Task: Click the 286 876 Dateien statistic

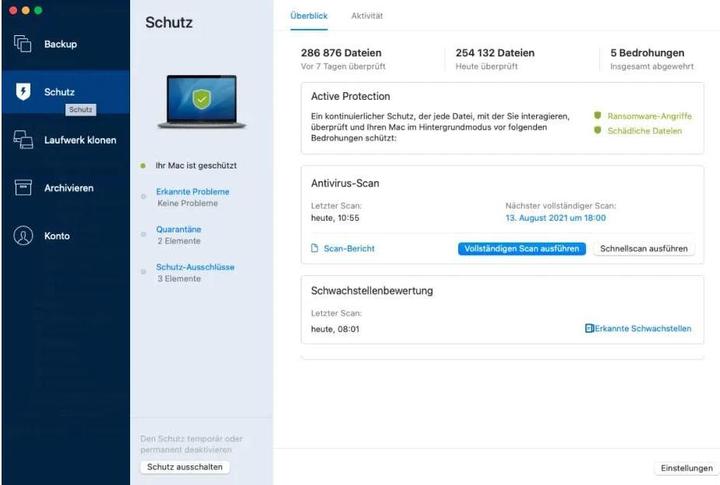Action: click(x=341, y=53)
